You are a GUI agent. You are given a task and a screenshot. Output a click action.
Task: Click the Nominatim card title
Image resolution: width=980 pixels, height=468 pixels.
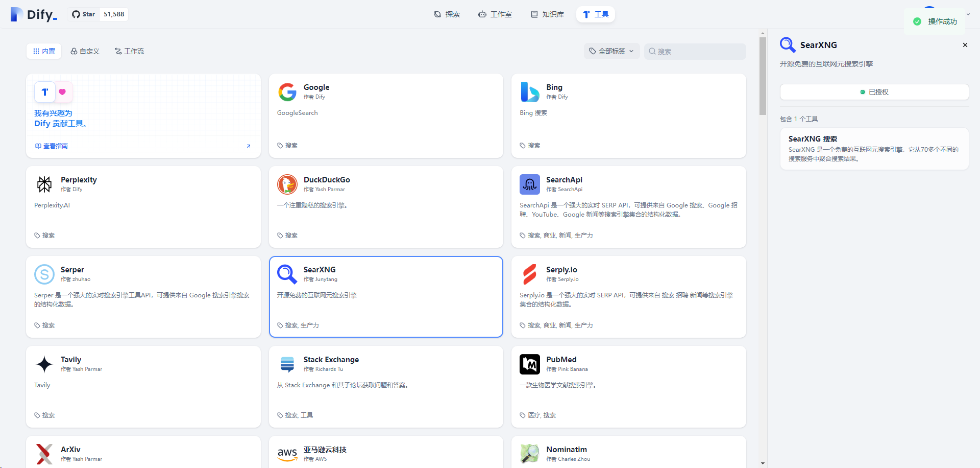tap(567, 450)
